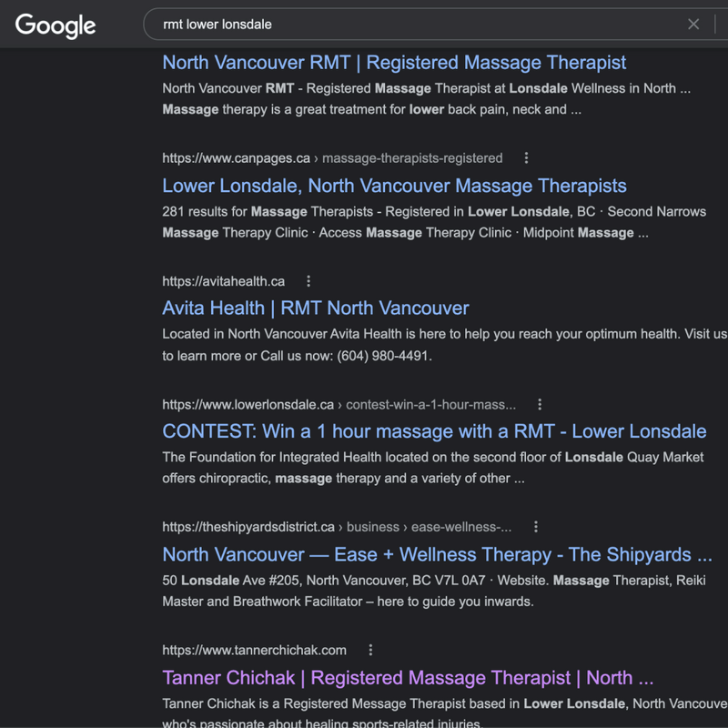Clear the search query with the X icon
The image size is (728, 728).
point(693,25)
